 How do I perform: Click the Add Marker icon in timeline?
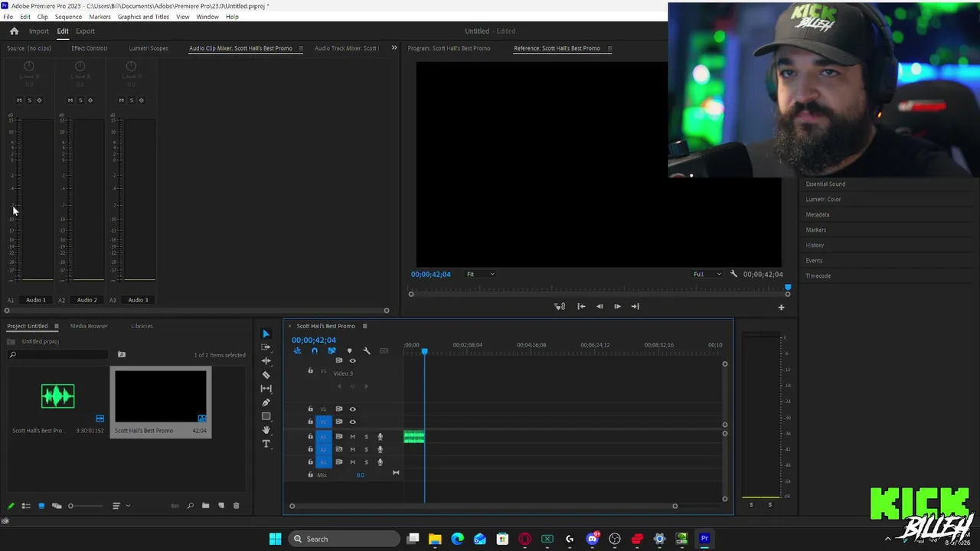(x=349, y=351)
